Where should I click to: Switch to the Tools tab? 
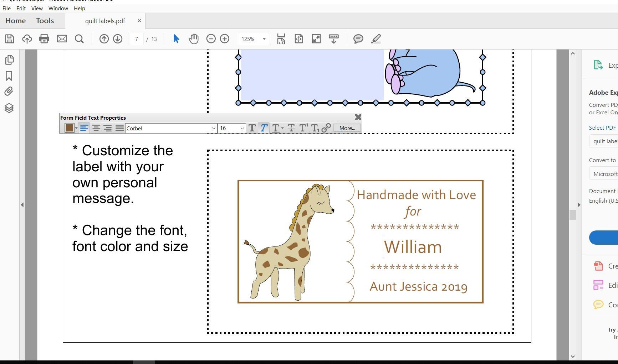(45, 21)
